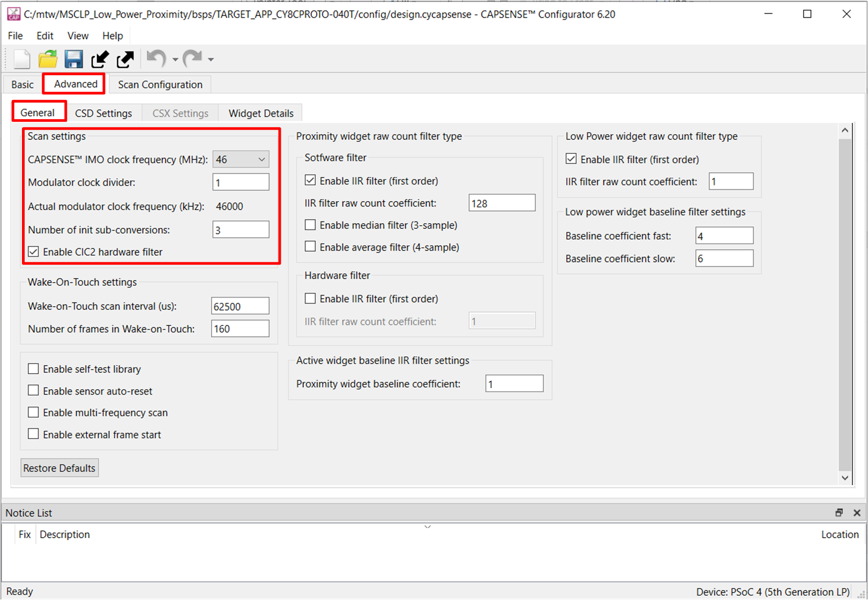
Task: Click the Description column header in Notice List
Action: coord(65,534)
